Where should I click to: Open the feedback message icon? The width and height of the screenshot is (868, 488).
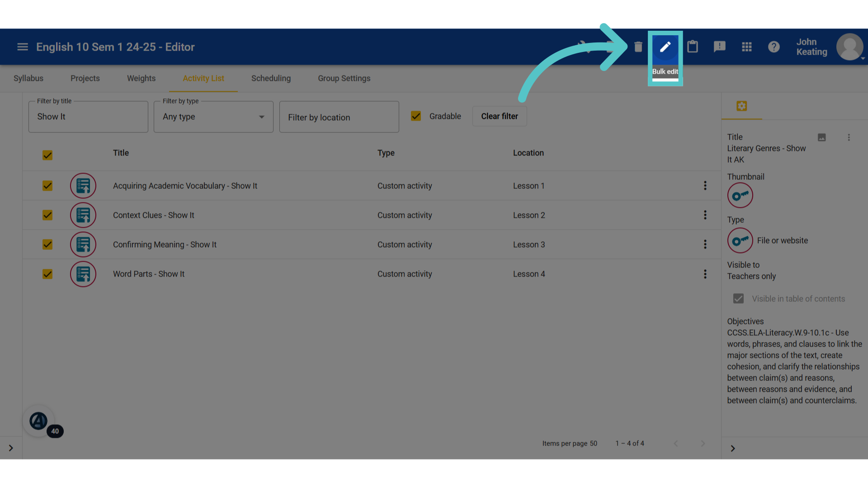coord(720,47)
